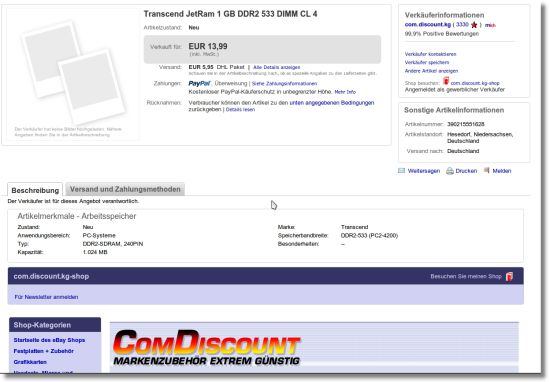Visit the com.discount.kg-shop link in seller box

[475, 83]
